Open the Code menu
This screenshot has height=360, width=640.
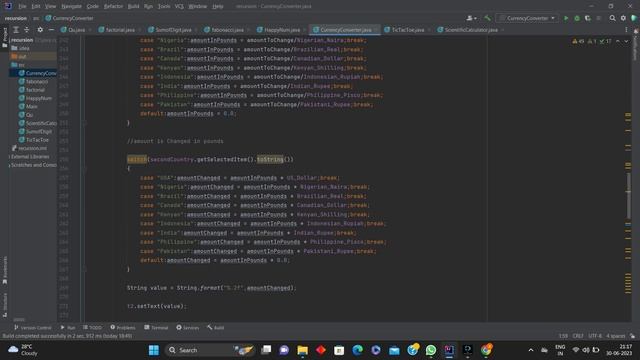point(93,7)
